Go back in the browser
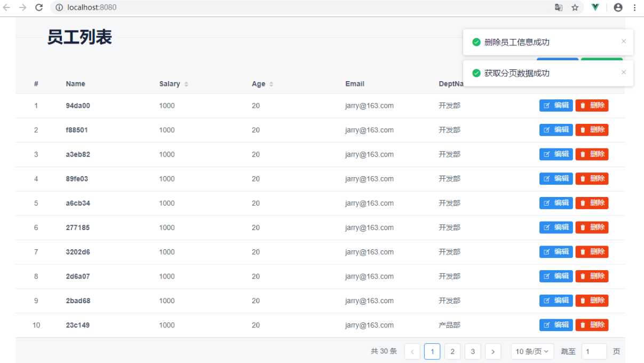 [x=7, y=7]
